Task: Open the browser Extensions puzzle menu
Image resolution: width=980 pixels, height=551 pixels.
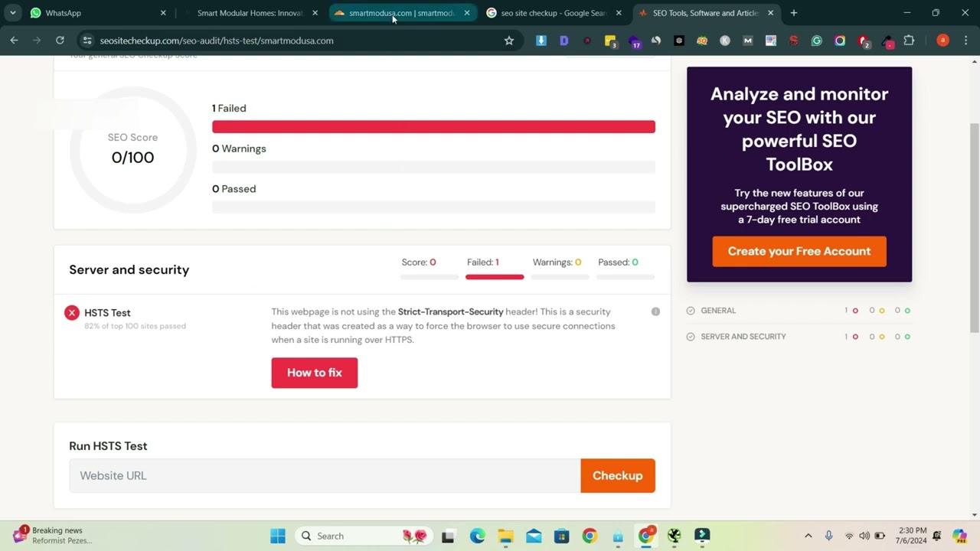Action: (x=909, y=41)
